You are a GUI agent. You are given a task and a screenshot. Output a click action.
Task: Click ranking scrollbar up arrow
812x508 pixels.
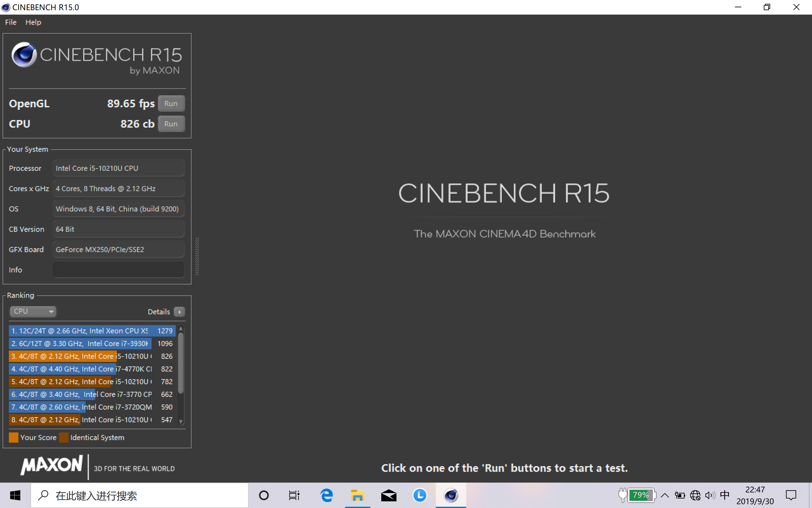(181, 329)
